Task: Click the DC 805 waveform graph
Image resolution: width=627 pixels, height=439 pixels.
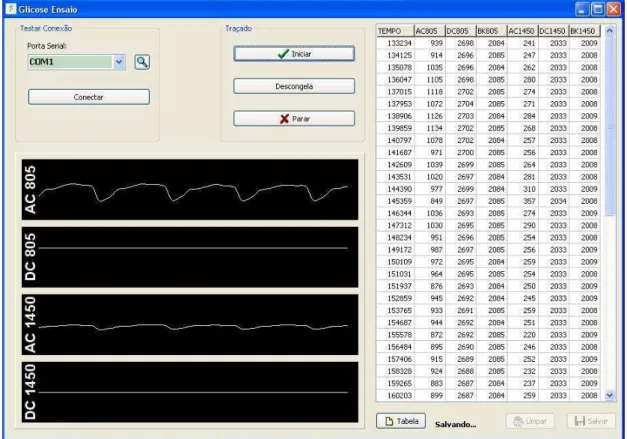Action: 190,257
